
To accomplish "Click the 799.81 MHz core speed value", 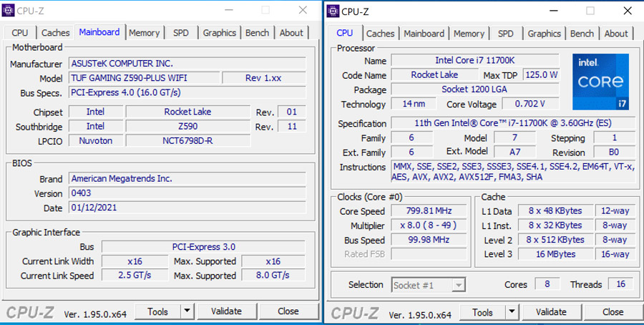I will coord(429,211).
